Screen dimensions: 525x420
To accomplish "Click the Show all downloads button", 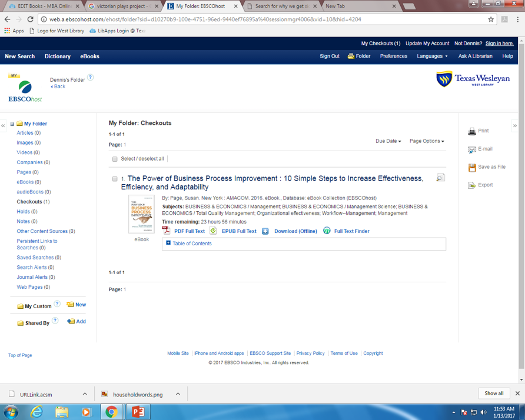I will pyautogui.click(x=494, y=393).
